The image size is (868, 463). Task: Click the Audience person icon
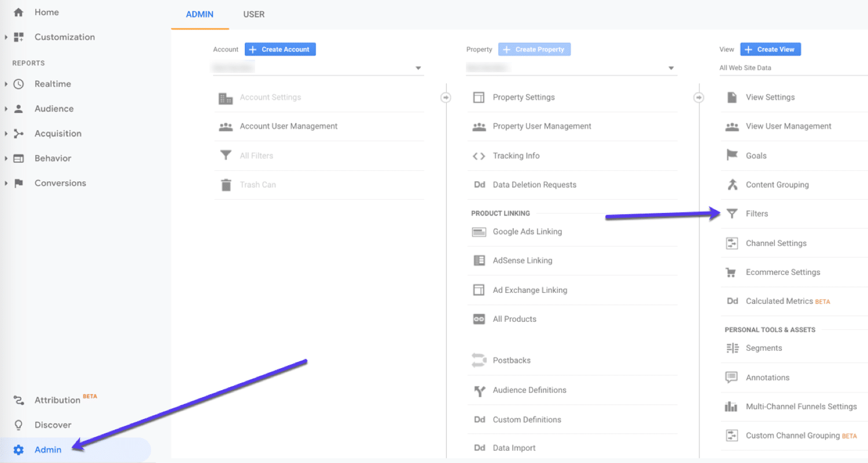(x=18, y=108)
